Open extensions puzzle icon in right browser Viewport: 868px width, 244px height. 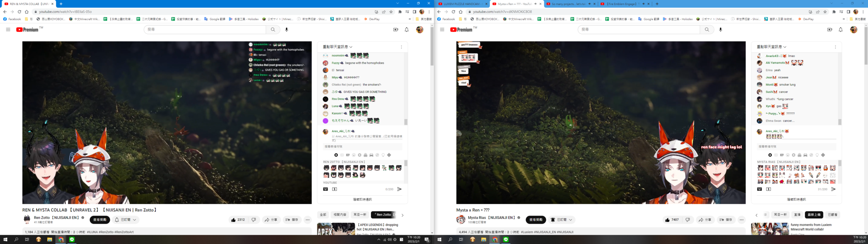[x=834, y=12]
